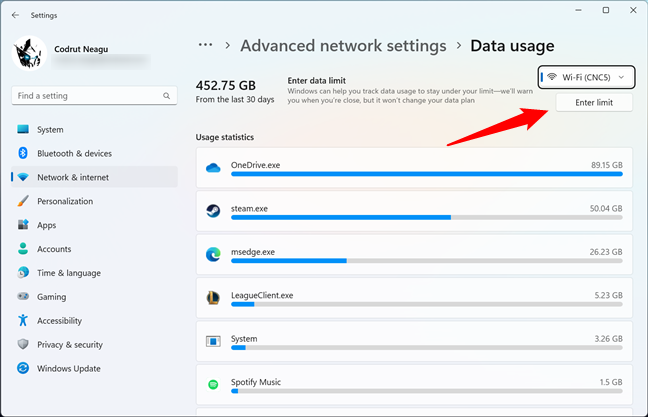Select the 1.5 GB value
This screenshot has width=648, height=417.
[611, 382]
